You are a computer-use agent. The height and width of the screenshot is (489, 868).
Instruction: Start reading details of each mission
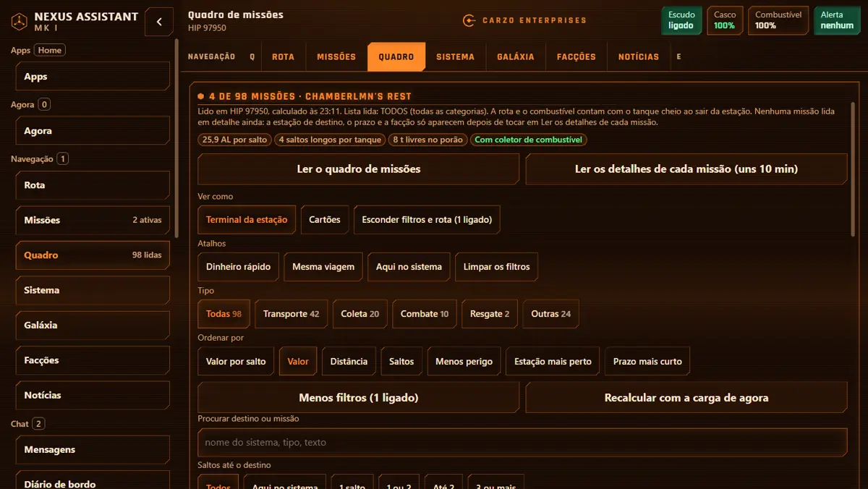point(686,169)
